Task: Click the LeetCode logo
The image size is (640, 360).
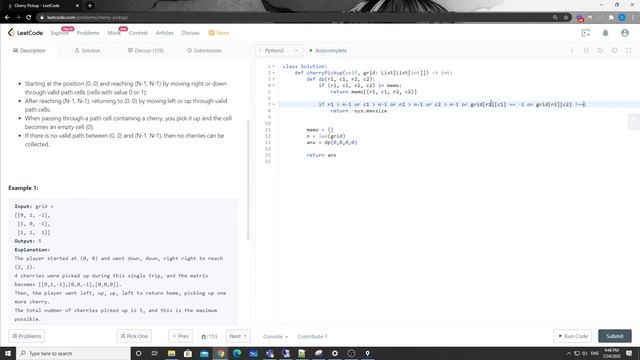Action: pos(25,33)
